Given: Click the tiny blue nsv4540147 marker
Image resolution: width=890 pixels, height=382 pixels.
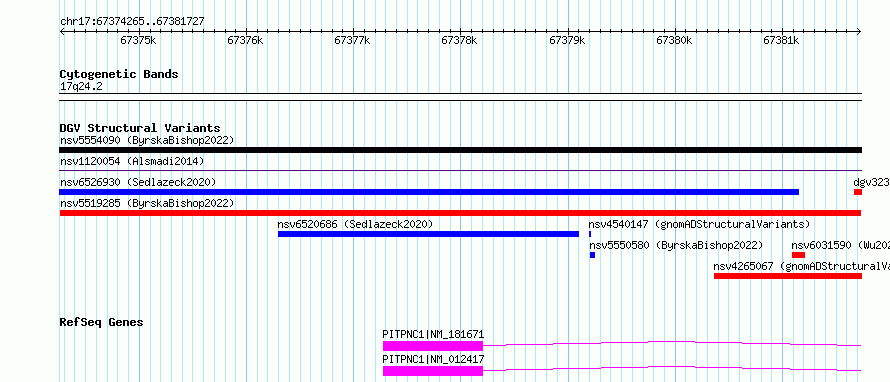Looking at the screenshot, I should click(x=590, y=234).
